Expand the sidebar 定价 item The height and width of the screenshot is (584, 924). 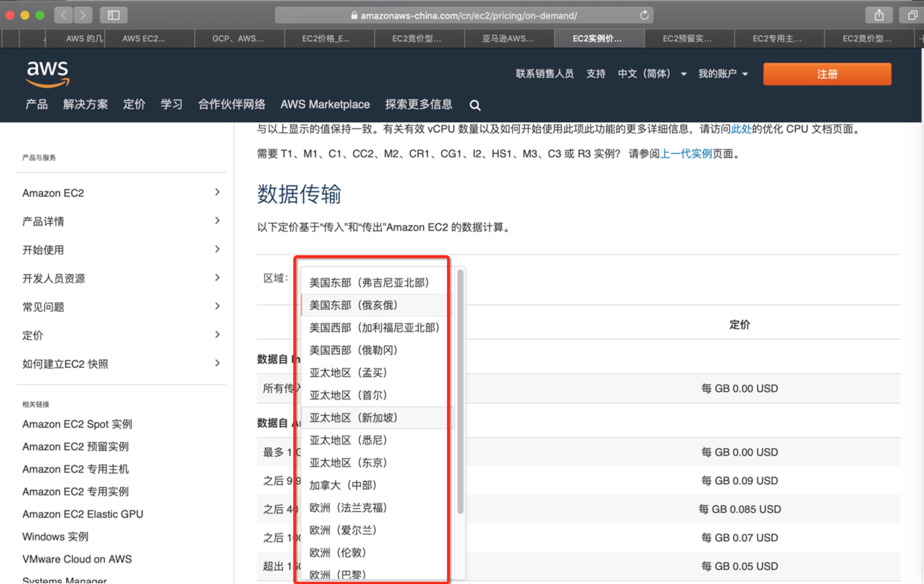pyautogui.click(x=121, y=335)
